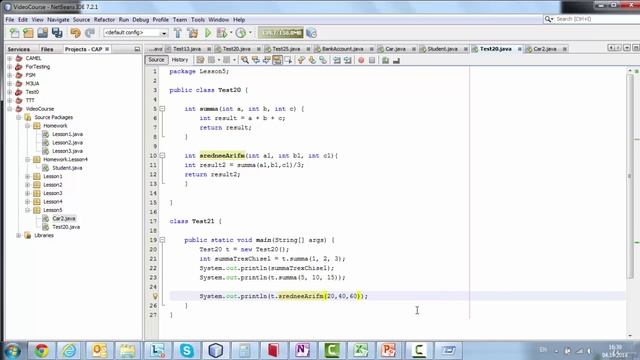Screen dimensions: 640x360
Task: Open the Debug Project dropdown arrow
Action: click(x=231, y=33)
